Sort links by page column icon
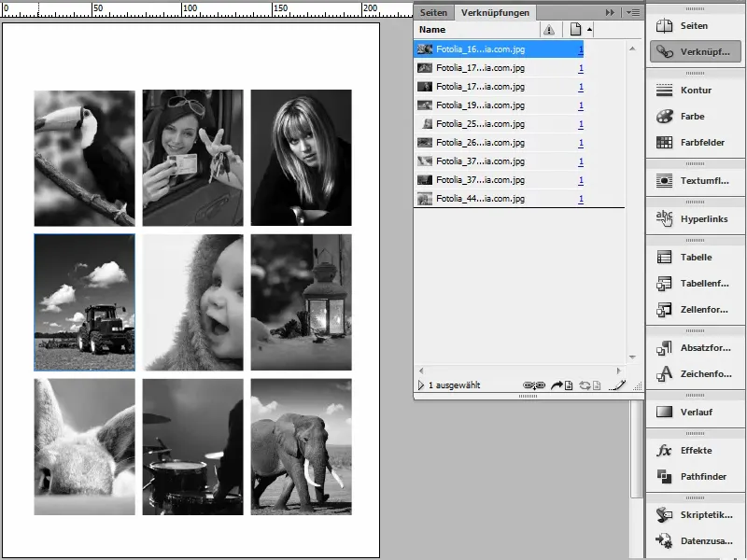The image size is (747, 560). click(x=575, y=30)
